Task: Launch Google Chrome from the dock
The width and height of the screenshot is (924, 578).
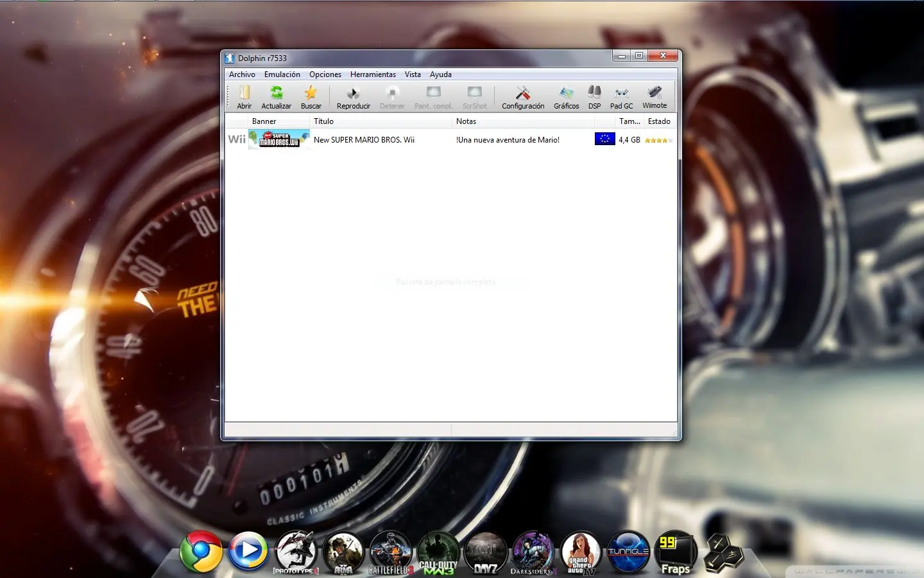Action: (201, 552)
